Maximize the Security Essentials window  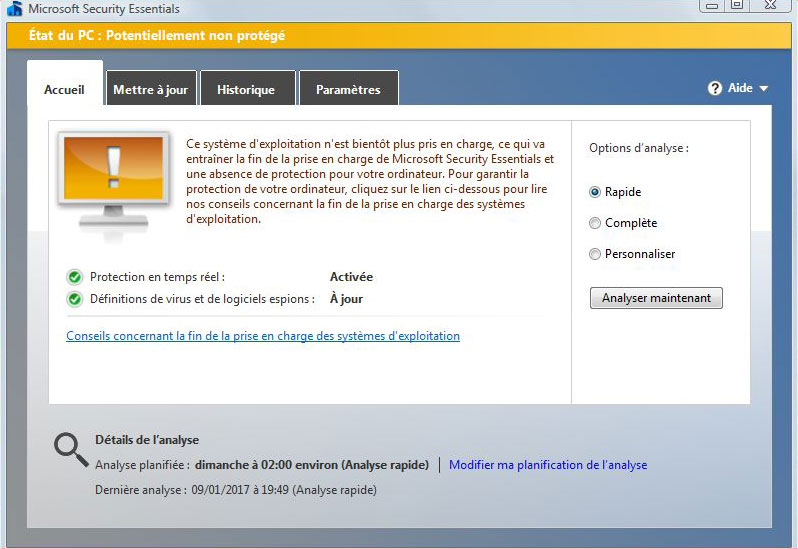coord(737,6)
